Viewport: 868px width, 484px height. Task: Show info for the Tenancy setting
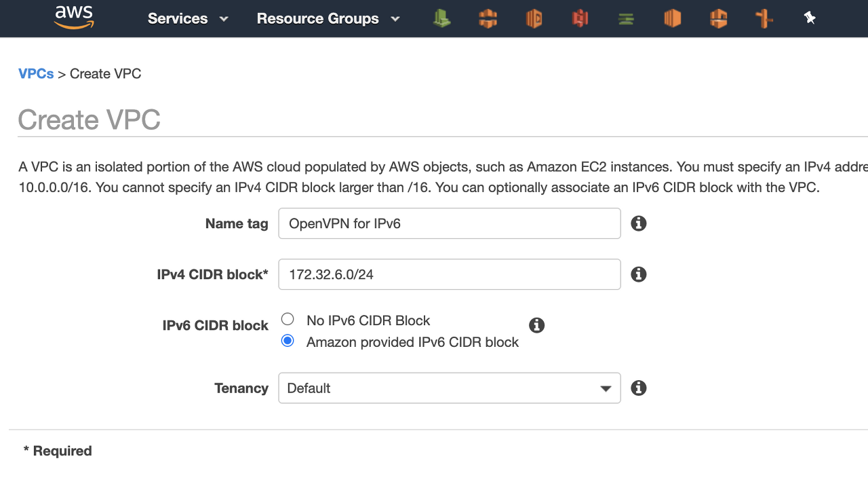(x=638, y=388)
